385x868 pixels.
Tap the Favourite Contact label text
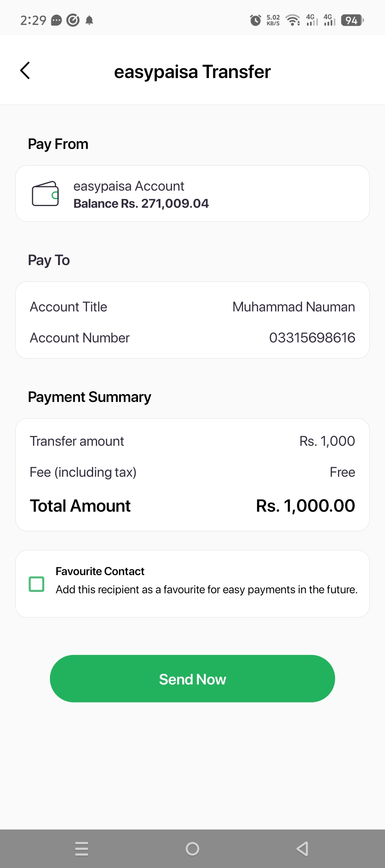pos(100,571)
